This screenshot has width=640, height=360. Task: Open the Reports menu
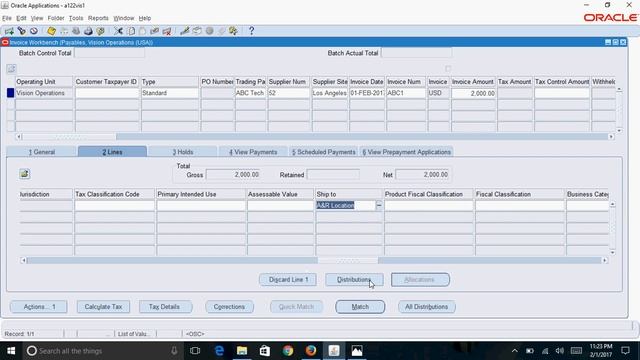98,18
